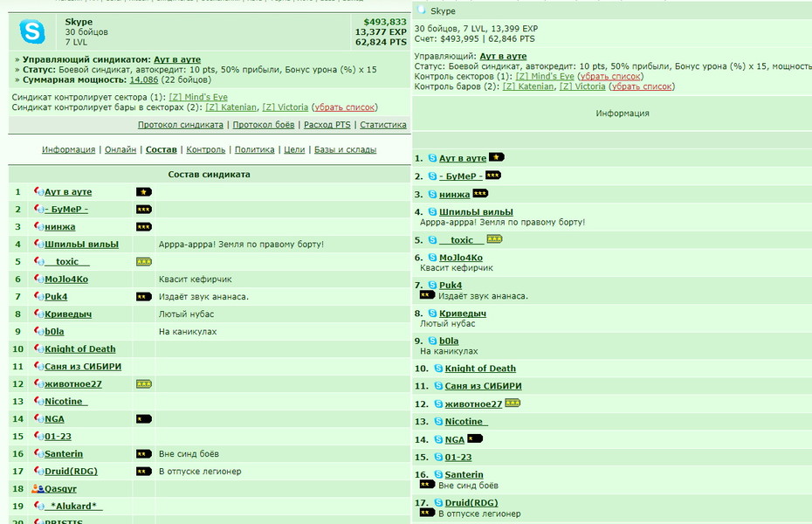Open Расход PTS link
The image size is (812, 524).
327,125
